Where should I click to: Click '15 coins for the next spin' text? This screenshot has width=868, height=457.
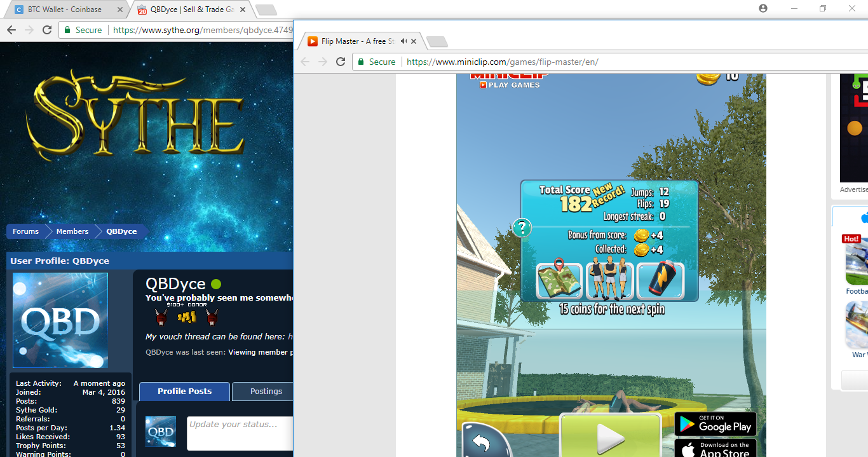611,310
